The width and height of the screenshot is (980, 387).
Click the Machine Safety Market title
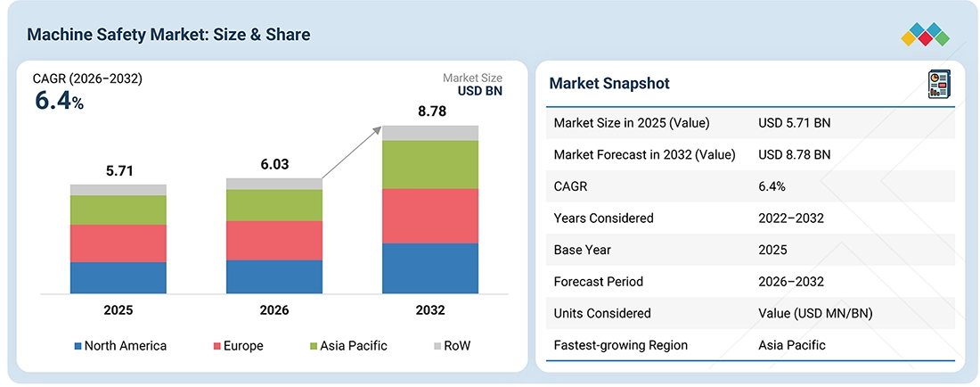[168, 35]
